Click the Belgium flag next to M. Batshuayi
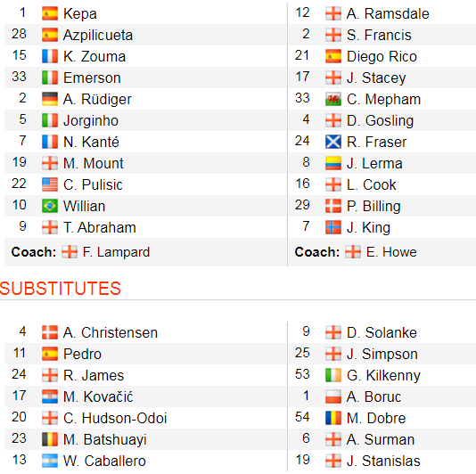Viewport: 476px width, 474px height. click(50, 439)
